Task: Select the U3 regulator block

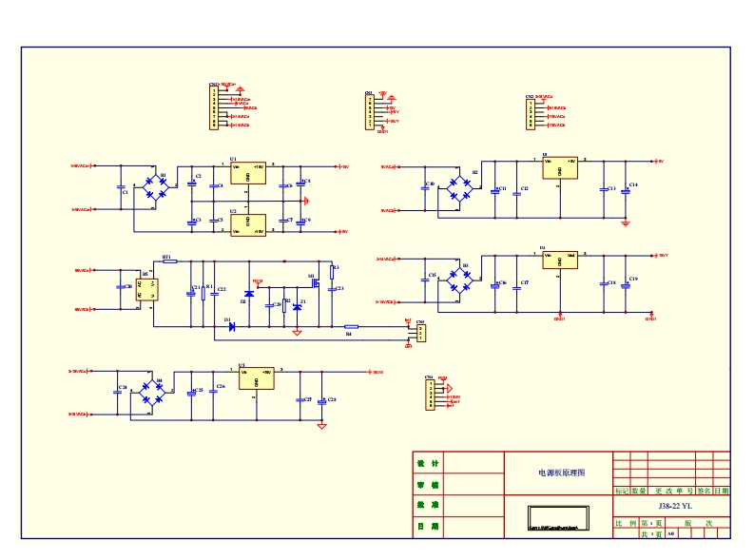Action: point(559,167)
